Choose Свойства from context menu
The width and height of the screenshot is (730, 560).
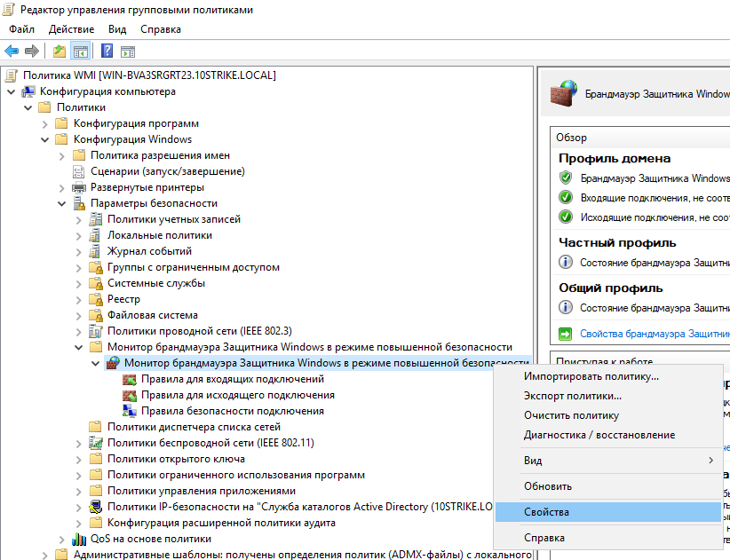pos(608,512)
